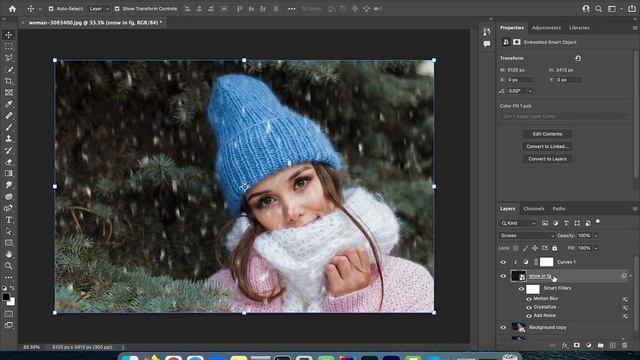Viewport: 640px width, 360px height.
Task: Open the rotation angle dropdown
Action: (x=530, y=91)
